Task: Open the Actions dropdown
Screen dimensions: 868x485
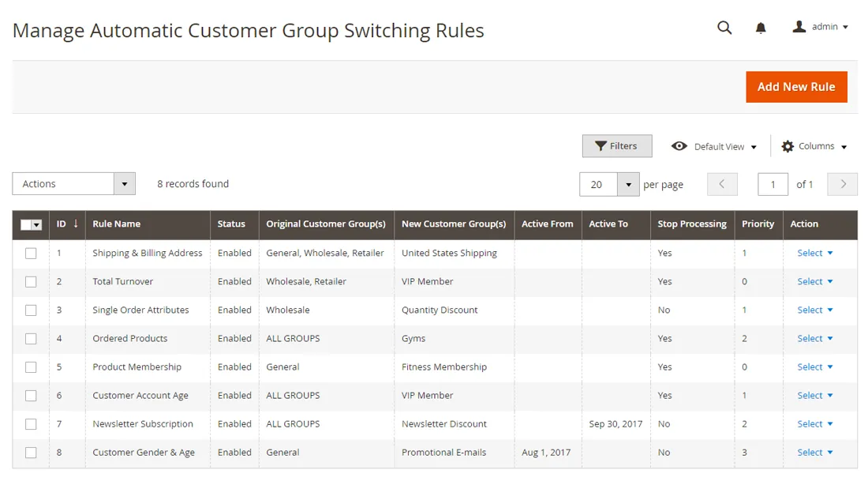Action: pos(73,184)
